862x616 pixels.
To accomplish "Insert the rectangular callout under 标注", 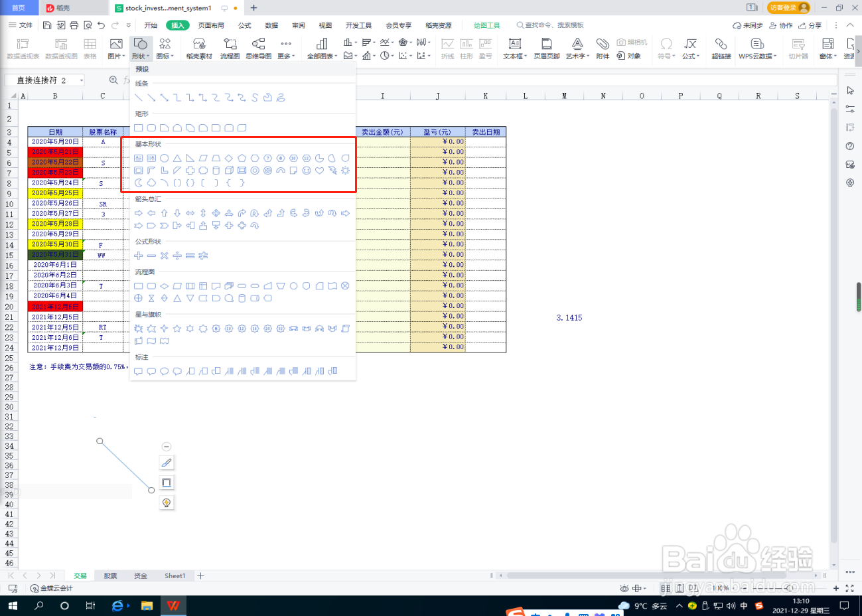I will point(138,371).
